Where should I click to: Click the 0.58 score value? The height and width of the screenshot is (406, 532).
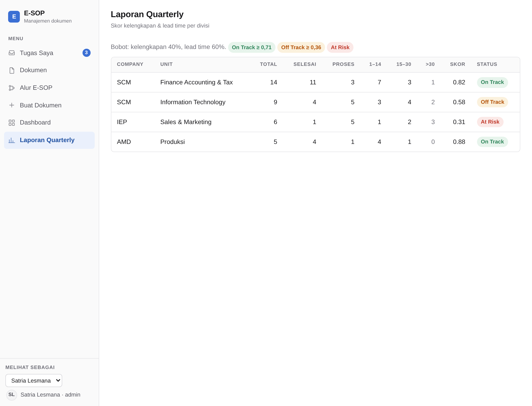[459, 102]
